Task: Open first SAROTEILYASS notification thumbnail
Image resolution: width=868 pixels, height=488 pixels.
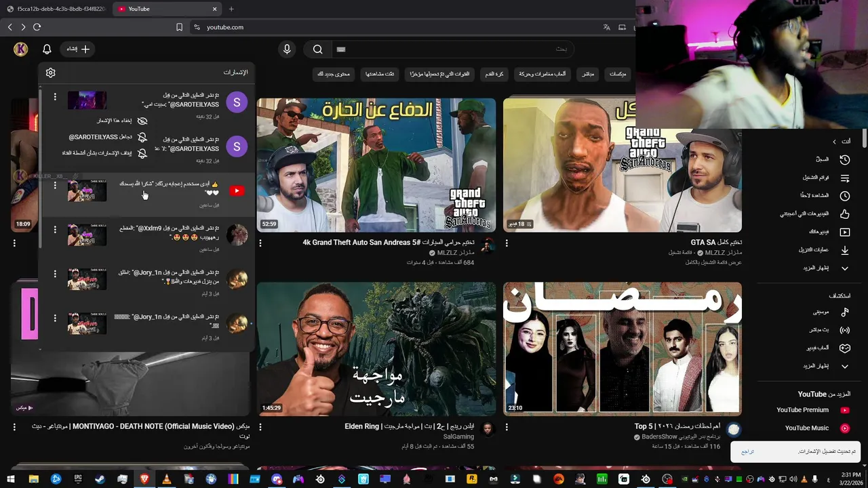Action: 87,100
